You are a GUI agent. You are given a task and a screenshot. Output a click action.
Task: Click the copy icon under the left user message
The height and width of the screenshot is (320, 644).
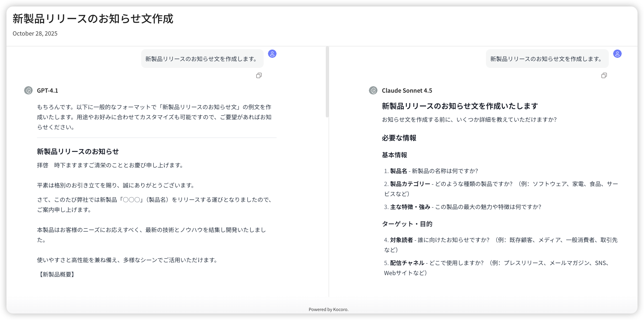259,75
